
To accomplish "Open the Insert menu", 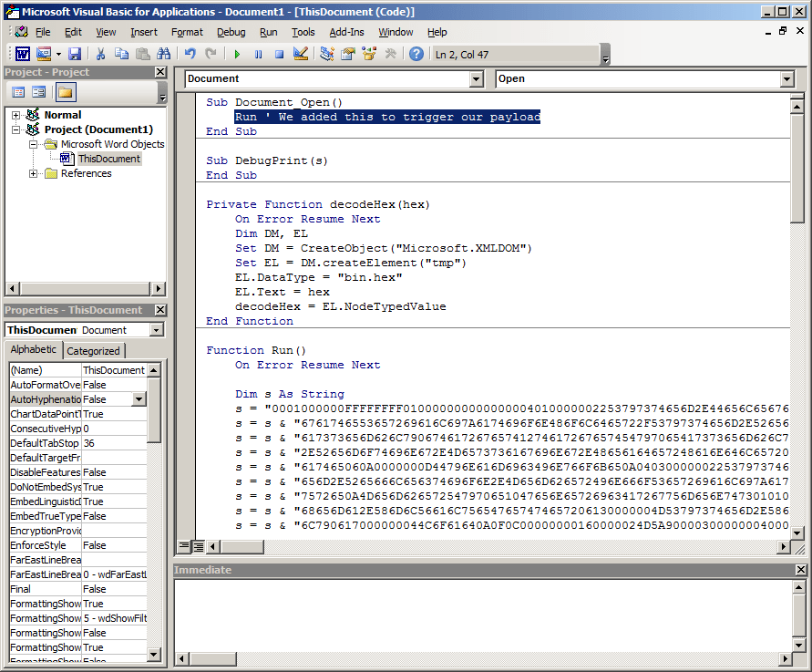I will pos(144,32).
